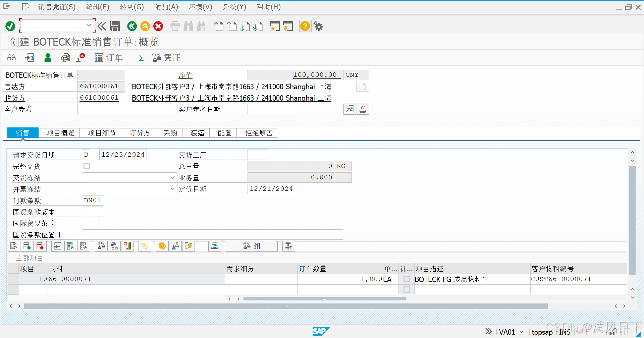The width and height of the screenshot is (644, 338).
Task: Click the add item row icon with green plus
Action: pyautogui.click(x=27, y=246)
